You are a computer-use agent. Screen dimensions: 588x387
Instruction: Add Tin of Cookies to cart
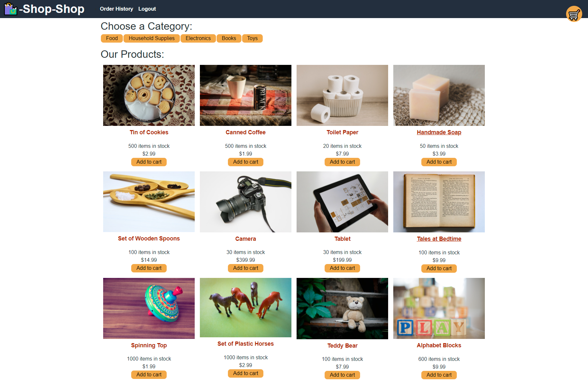tap(149, 162)
